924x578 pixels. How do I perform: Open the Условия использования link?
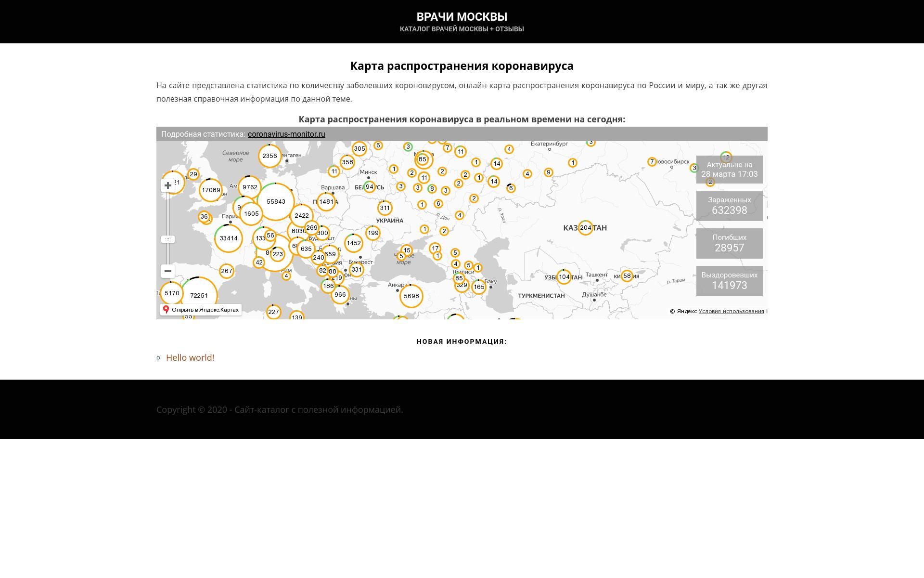click(x=731, y=311)
